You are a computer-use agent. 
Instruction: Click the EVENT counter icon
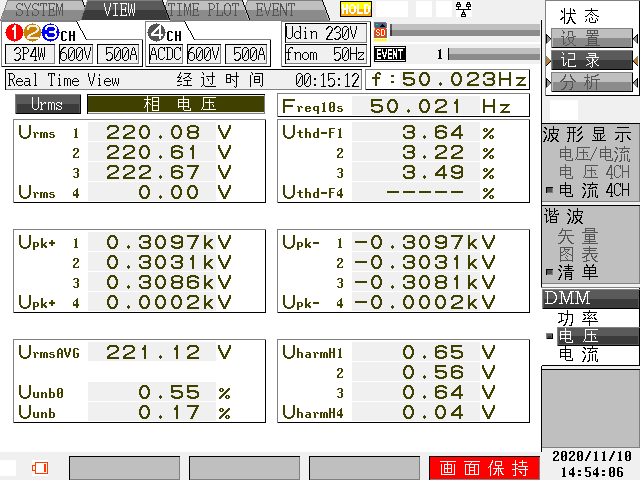click(x=389, y=54)
